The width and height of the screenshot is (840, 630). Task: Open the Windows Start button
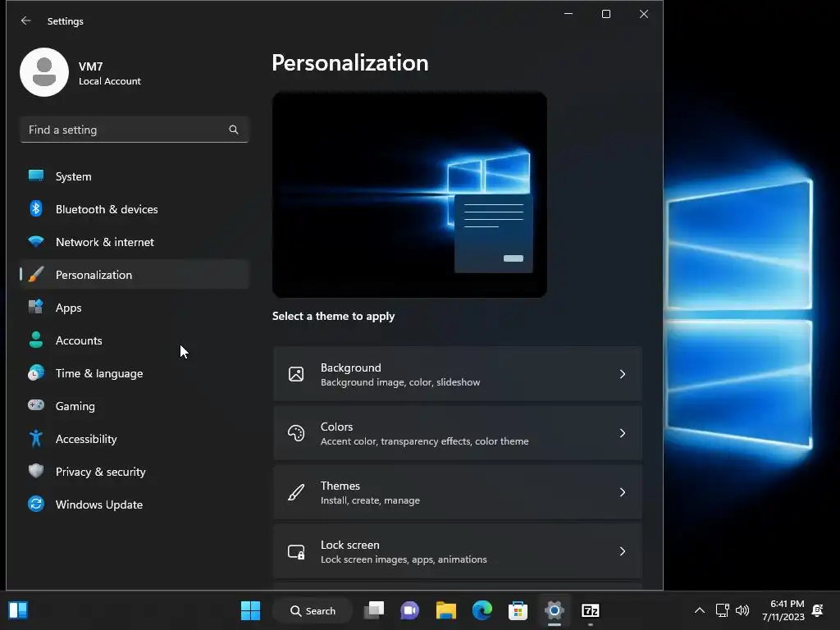pyautogui.click(x=250, y=610)
